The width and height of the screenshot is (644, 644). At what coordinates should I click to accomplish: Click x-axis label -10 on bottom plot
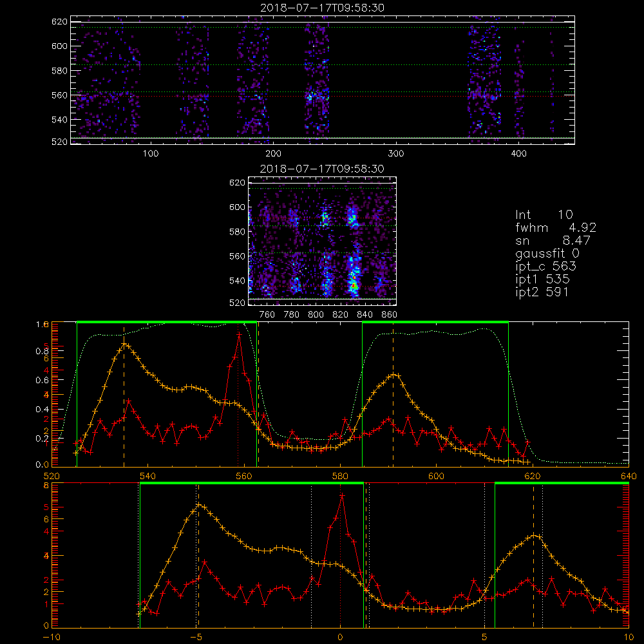pos(52,637)
